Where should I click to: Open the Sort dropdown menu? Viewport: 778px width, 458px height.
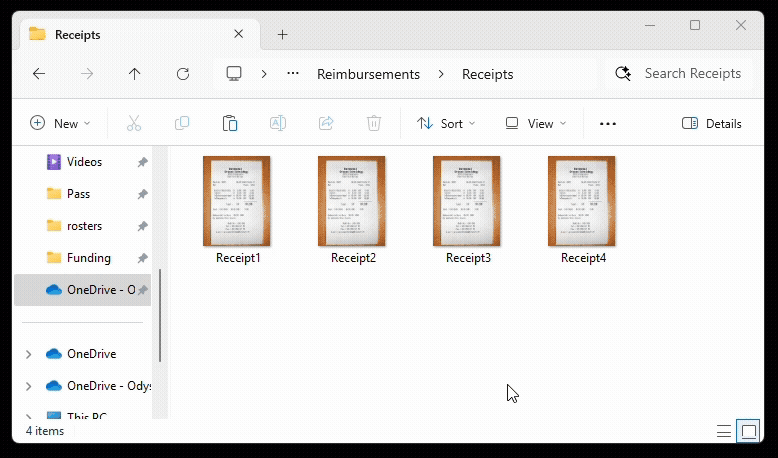point(446,123)
